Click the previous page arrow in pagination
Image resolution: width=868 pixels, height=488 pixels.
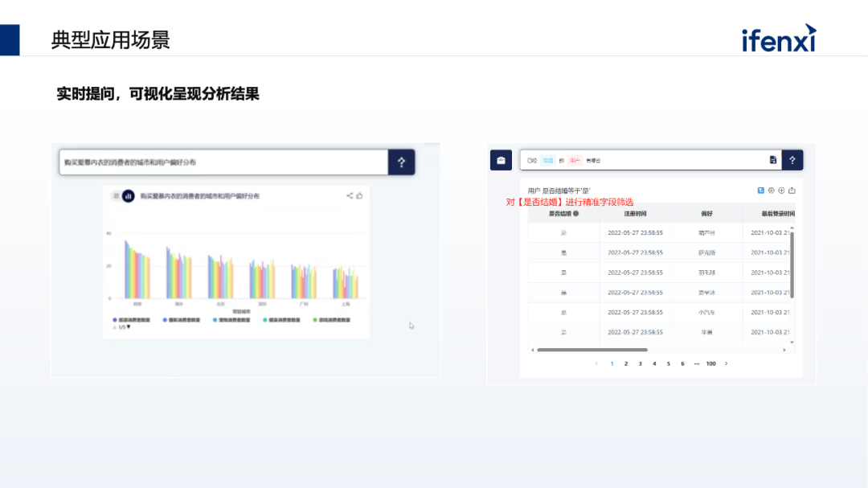(x=596, y=363)
